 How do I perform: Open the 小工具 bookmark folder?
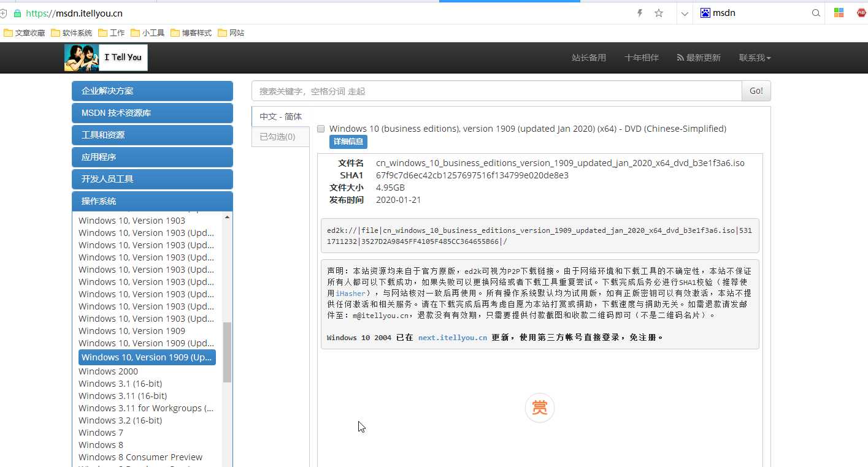point(147,33)
